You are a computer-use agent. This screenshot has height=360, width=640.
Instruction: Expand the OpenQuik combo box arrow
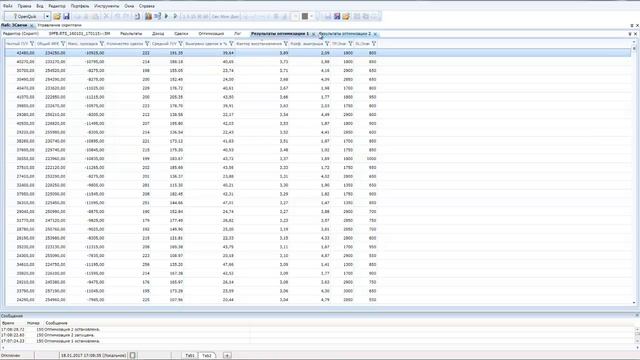click(x=47, y=16)
